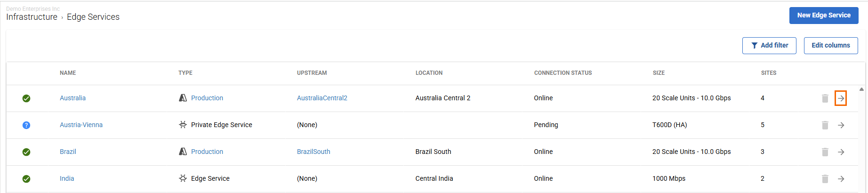
Task: Open Edit columns options
Action: 830,46
